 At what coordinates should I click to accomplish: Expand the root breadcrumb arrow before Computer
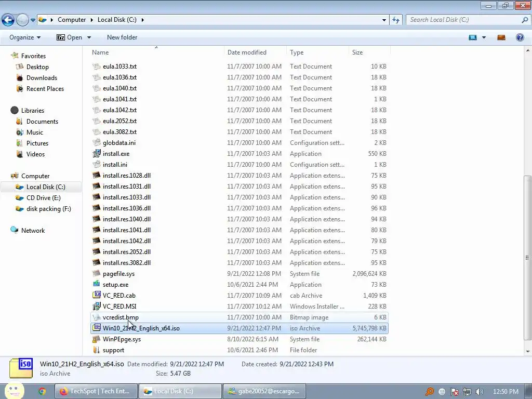coord(51,20)
